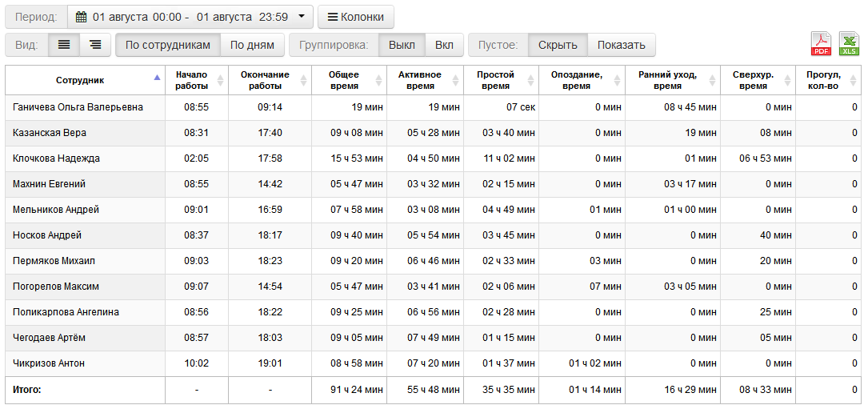Screen dimensions: 868x409
Task: Export the report as PDF
Action: click(822, 44)
